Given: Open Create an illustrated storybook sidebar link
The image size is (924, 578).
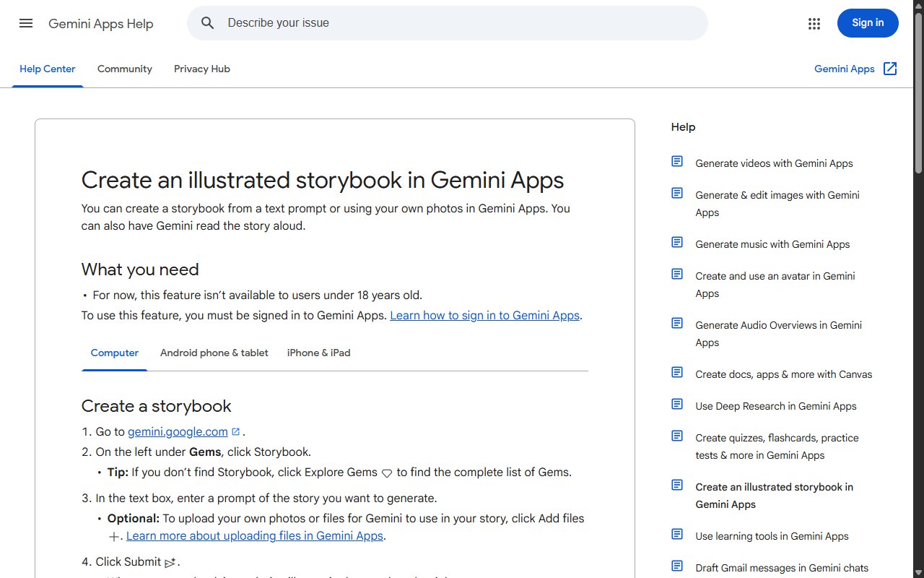Looking at the screenshot, I should 775,496.
